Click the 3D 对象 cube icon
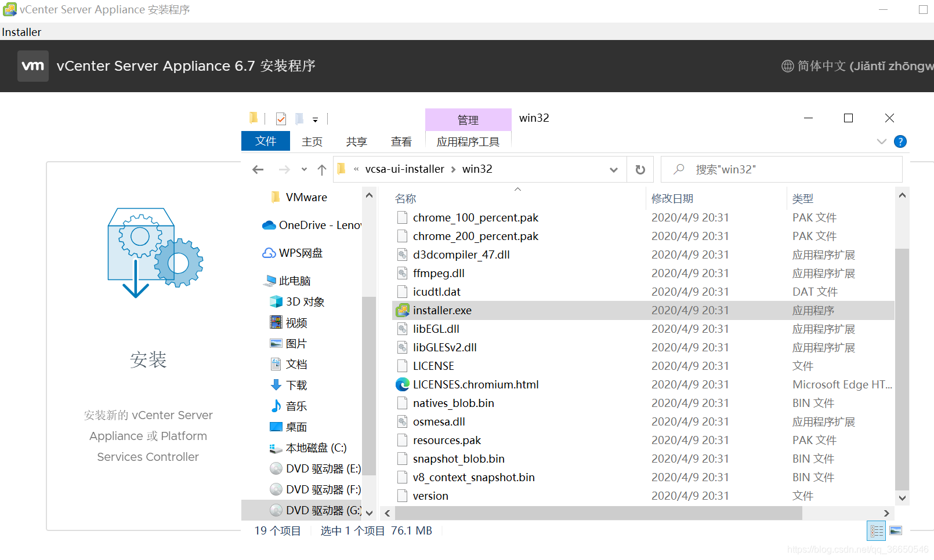Image resolution: width=934 pixels, height=560 pixels. click(276, 301)
